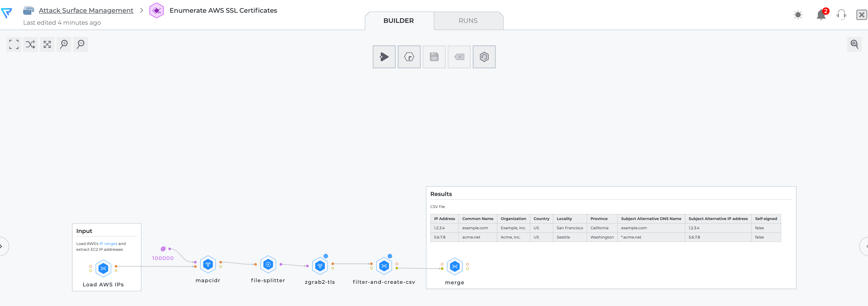Click the blue badge above zgrab2-tls node
This screenshot has height=306, width=868.
[326, 256]
